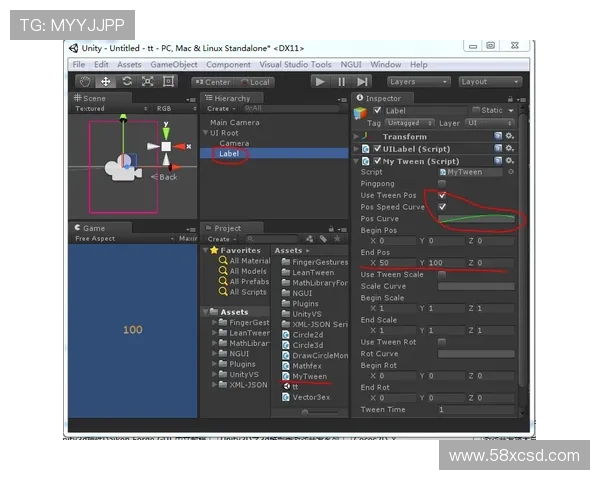This screenshot has height=480, width=600.
Task: Enable the Pingpong checkbox
Action: pos(442,184)
